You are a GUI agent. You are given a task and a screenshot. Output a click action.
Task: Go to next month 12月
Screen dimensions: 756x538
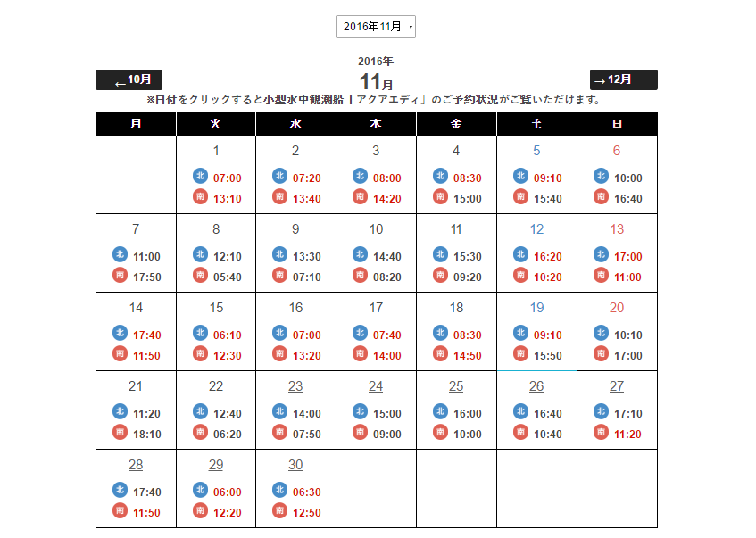click(x=623, y=79)
